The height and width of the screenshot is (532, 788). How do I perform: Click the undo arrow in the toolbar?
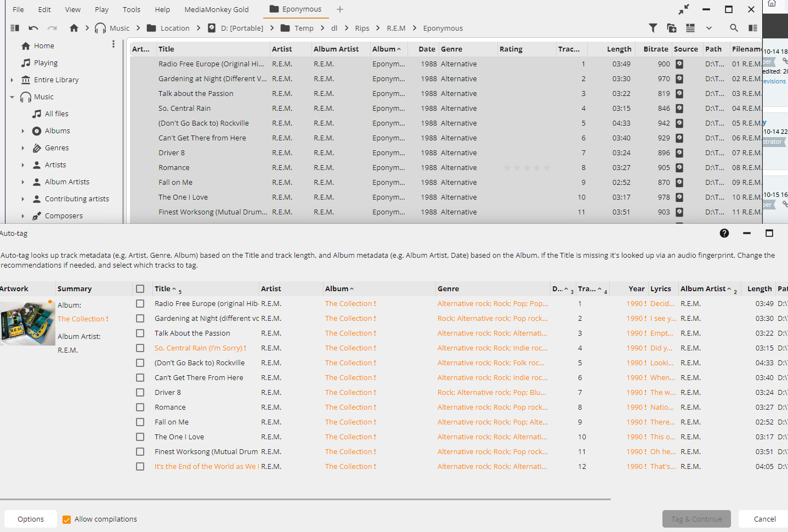(33, 28)
